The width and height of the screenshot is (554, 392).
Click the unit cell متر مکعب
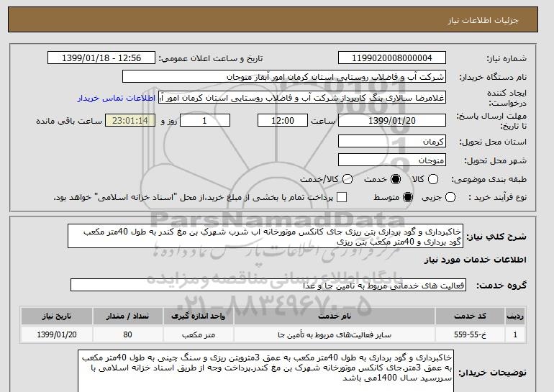click(x=198, y=334)
